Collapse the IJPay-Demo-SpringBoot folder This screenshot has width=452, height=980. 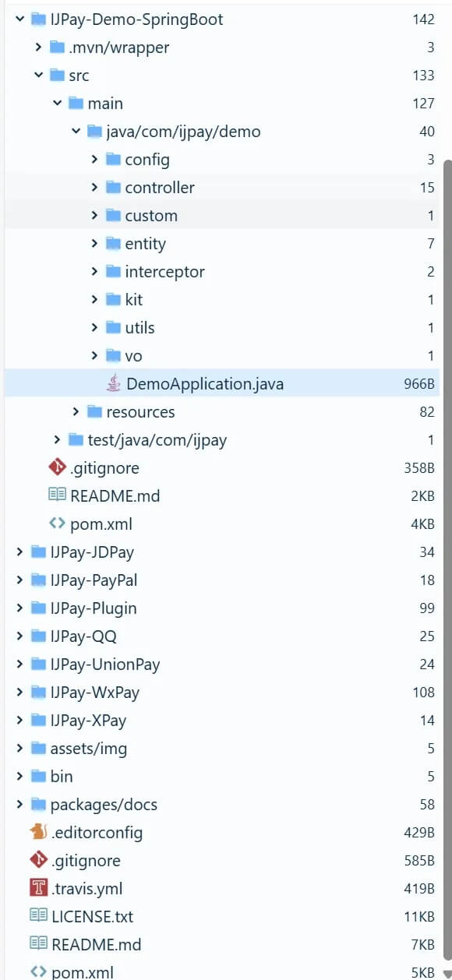pyautogui.click(x=19, y=19)
